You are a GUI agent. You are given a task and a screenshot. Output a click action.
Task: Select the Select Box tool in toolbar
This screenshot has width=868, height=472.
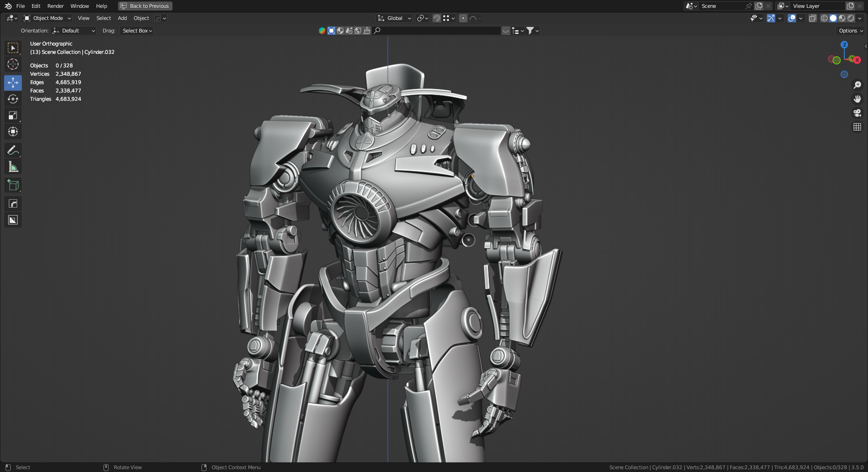(13, 48)
